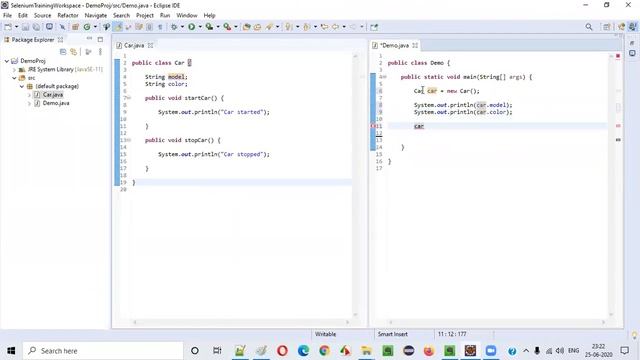The image size is (640, 360).
Task: Open Zoom app from taskbar
Action: [491, 351]
